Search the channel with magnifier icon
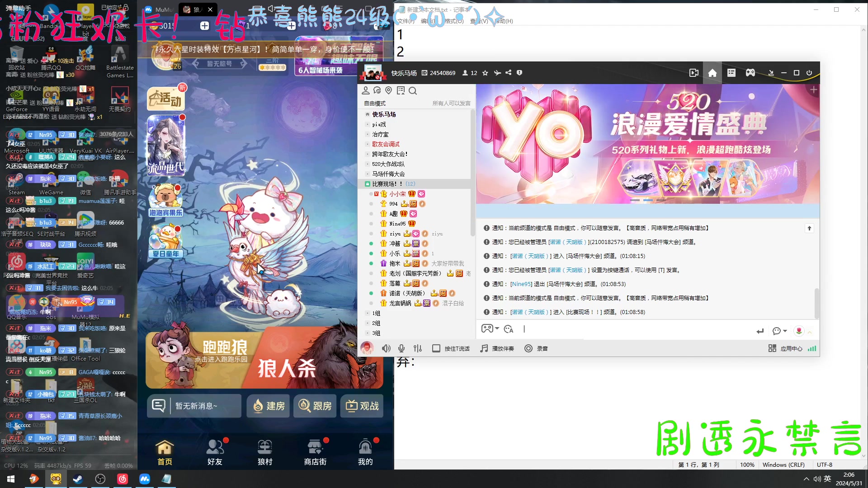This screenshot has height=488, width=868. click(412, 91)
